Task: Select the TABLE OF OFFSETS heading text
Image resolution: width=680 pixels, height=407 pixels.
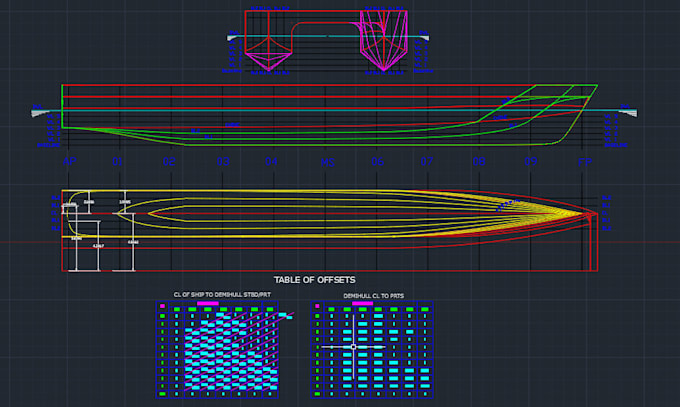Action: point(315,280)
